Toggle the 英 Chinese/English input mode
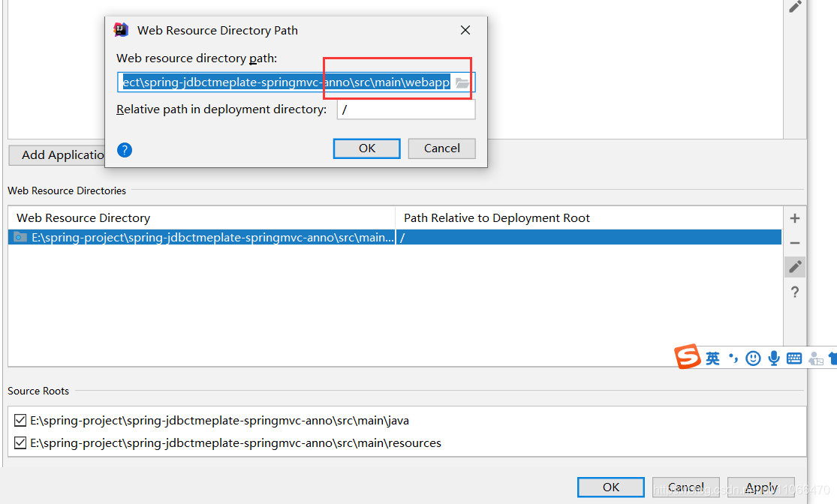The width and height of the screenshot is (837, 504). [712, 358]
